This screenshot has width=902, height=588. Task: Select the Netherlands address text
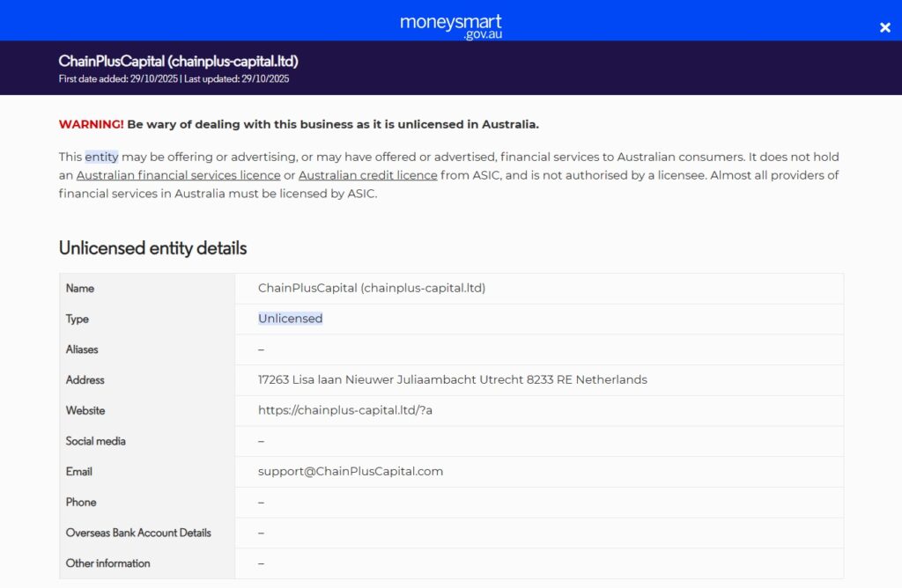451,379
